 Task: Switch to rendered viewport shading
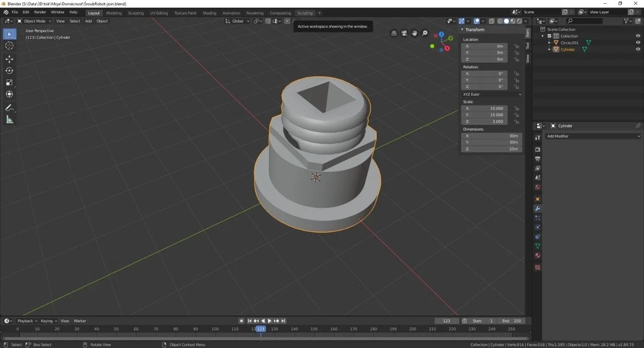[x=519, y=21]
